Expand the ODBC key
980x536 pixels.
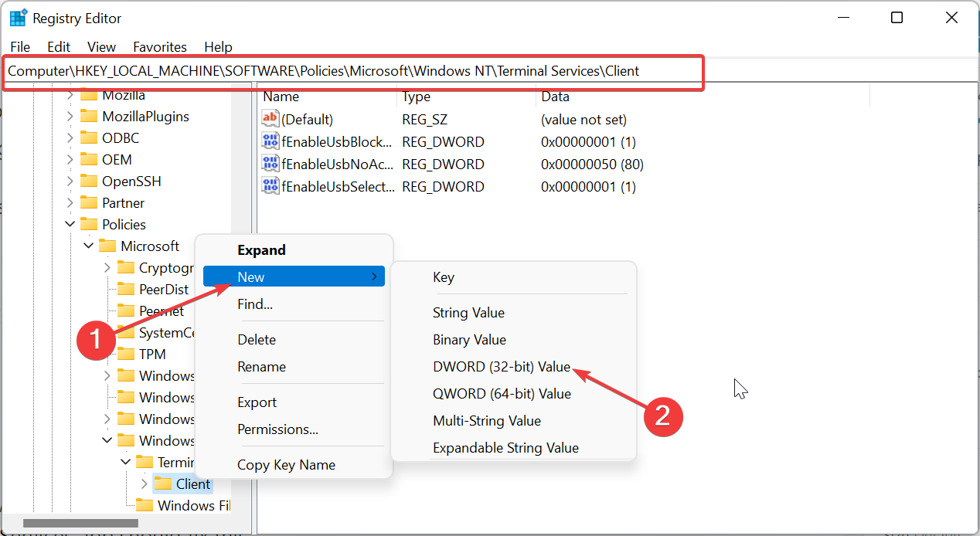pyautogui.click(x=70, y=138)
